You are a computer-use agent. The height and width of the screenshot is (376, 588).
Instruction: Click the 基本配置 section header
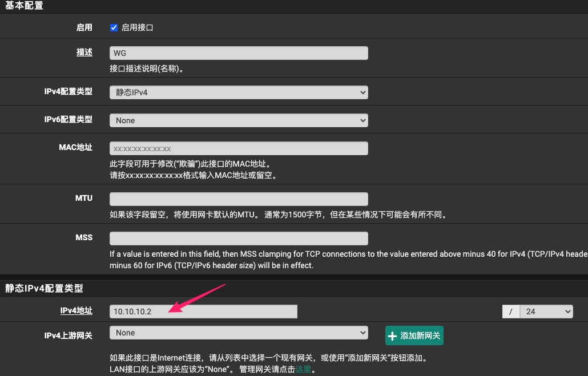[x=24, y=6]
